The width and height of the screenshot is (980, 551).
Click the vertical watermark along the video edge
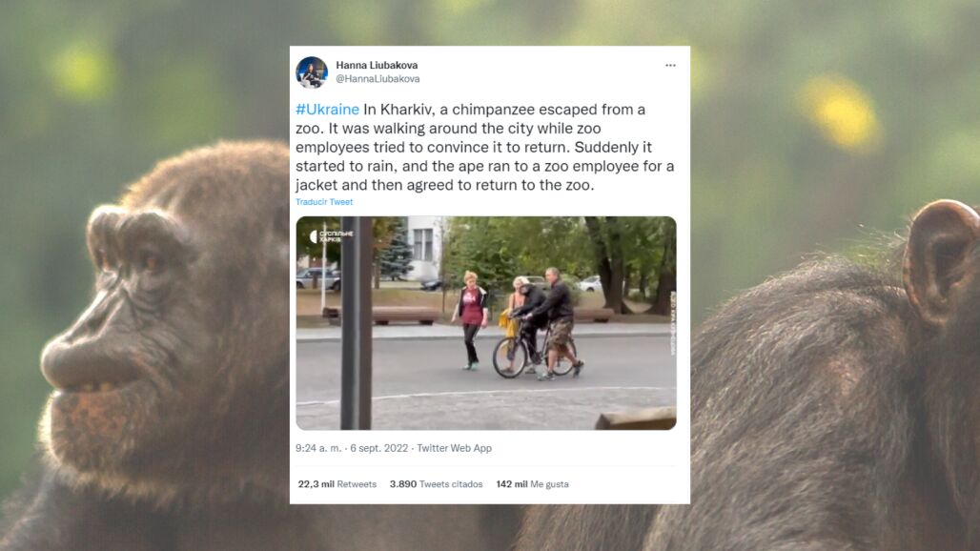click(672, 323)
